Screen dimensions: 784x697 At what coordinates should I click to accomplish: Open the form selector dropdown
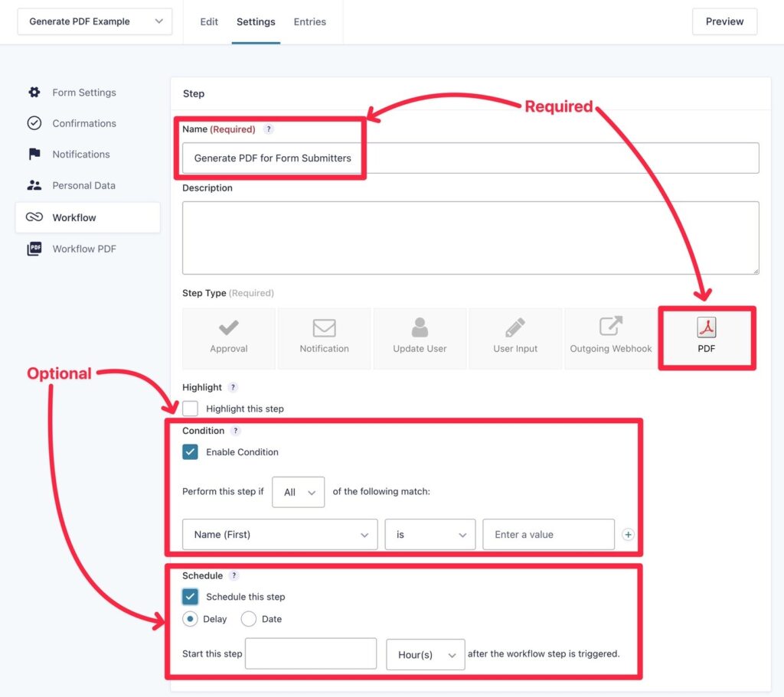pos(94,21)
